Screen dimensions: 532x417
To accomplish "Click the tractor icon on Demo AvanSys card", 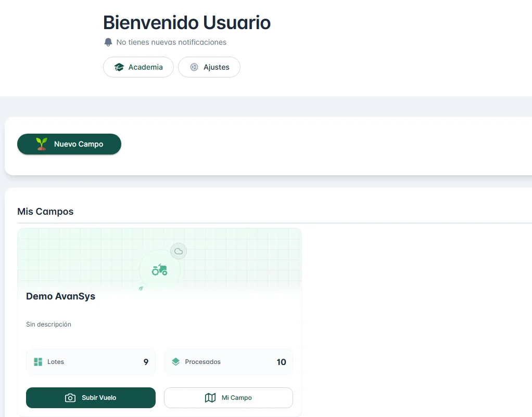I will 159,270.
